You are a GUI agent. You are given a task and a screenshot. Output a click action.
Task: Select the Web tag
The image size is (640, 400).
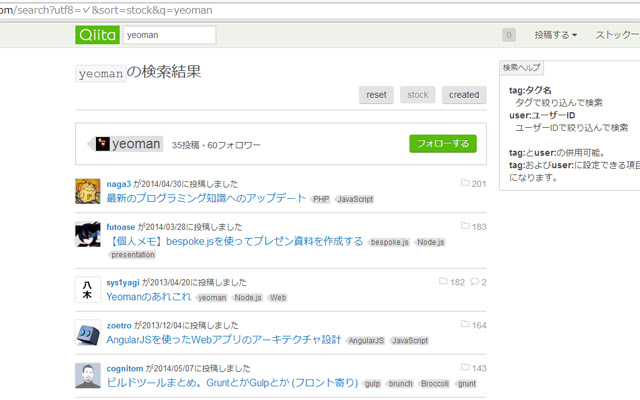click(x=278, y=298)
